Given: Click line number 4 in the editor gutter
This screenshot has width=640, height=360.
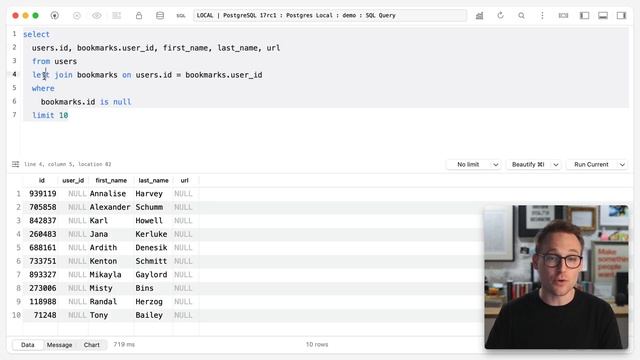Looking at the screenshot, I should tap(14, 74).
